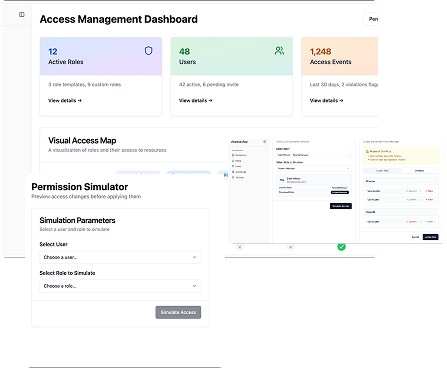Toggle the sidebar panel icon
This screenshot has height=368, width=447.
point(22,14)
